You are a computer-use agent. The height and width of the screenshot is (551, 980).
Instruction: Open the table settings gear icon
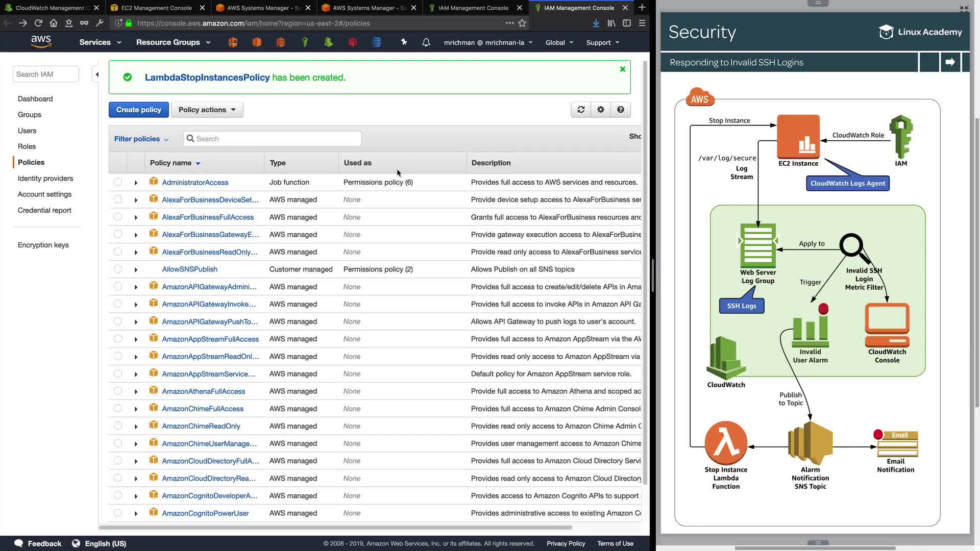tap(601, 110)
